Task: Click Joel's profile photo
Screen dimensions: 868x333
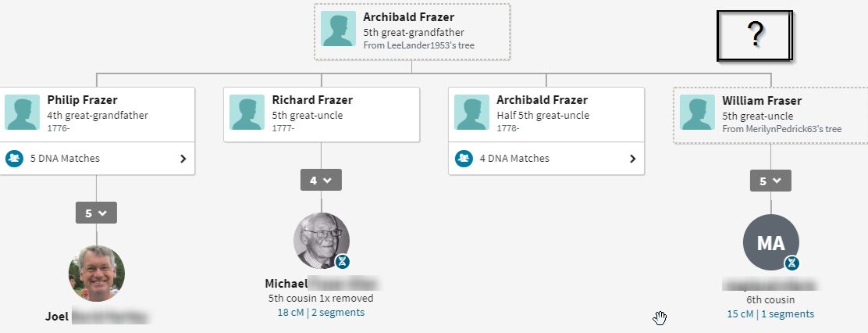Action: [x=96, y=274]
